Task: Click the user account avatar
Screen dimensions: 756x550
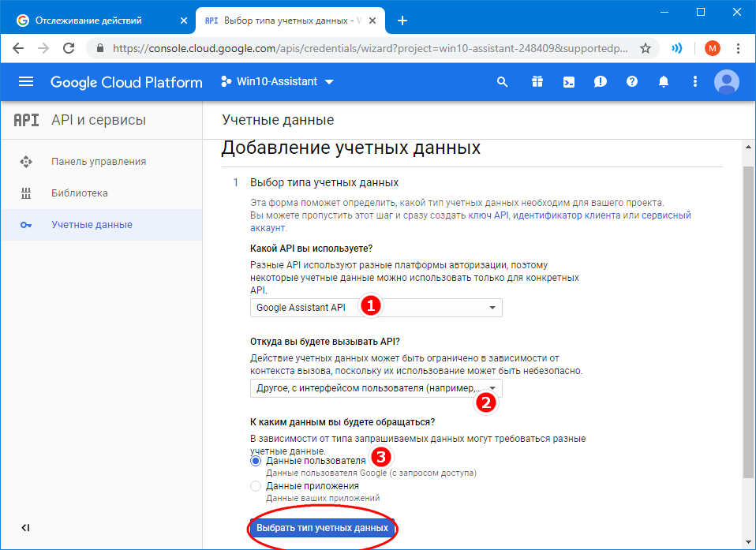Action: tap(726, 82)
